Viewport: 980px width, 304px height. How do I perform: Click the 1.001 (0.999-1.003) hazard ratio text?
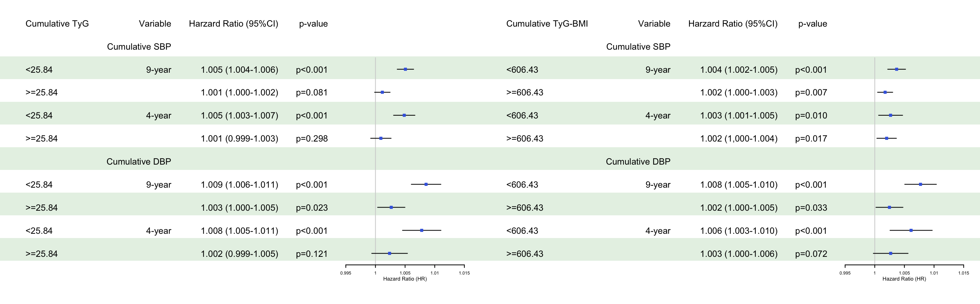pos(239,139)
